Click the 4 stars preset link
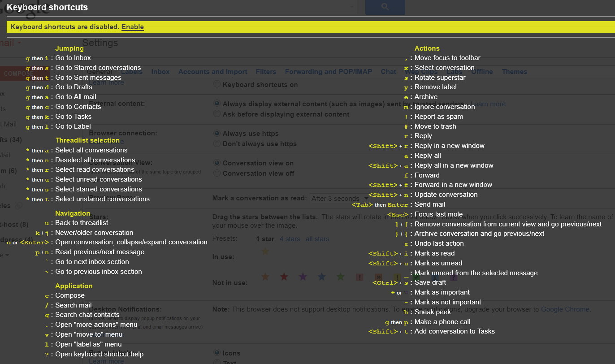The image size is (615, 364). [290, 239]
